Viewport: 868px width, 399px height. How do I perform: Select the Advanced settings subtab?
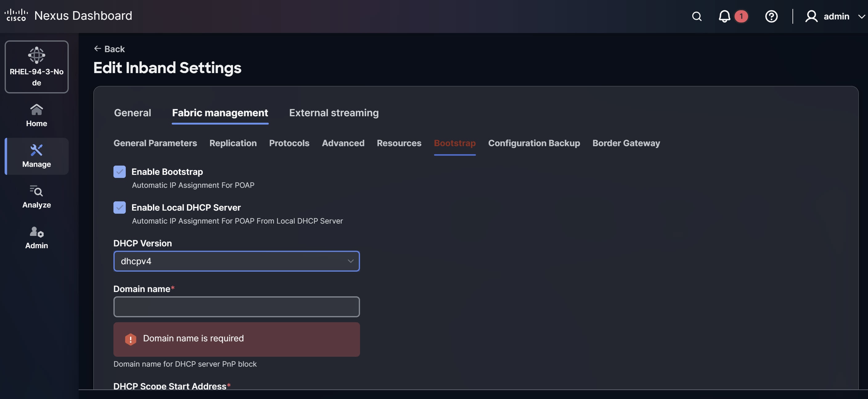coord(343,143)
